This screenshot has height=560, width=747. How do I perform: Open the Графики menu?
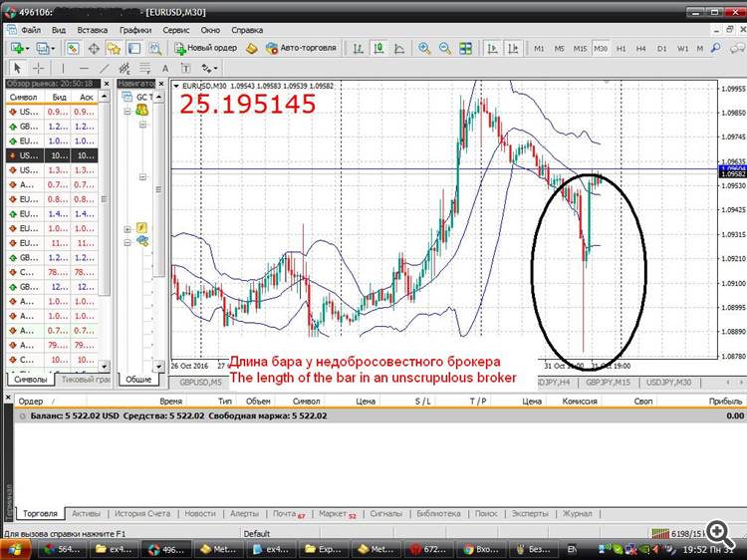pos(135,30)
